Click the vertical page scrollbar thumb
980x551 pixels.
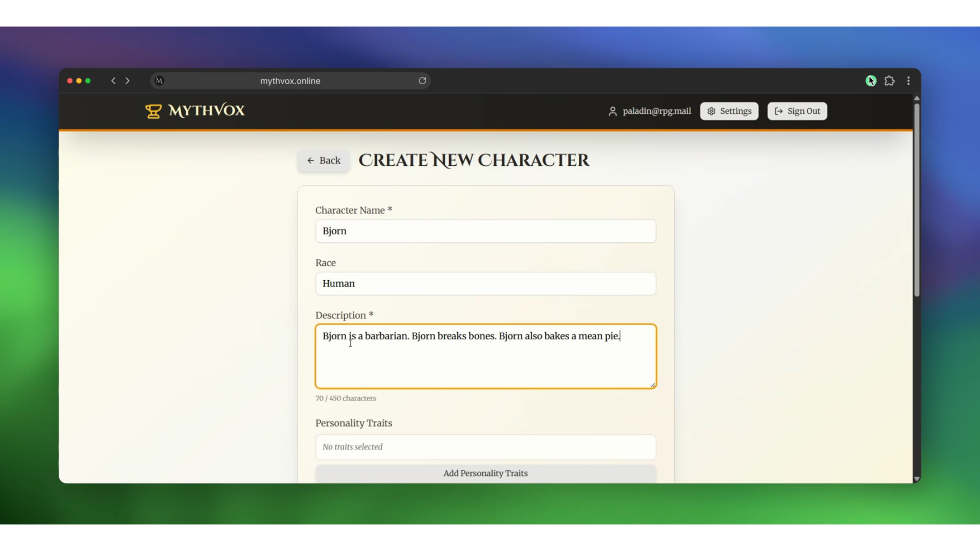click(917, 199)
